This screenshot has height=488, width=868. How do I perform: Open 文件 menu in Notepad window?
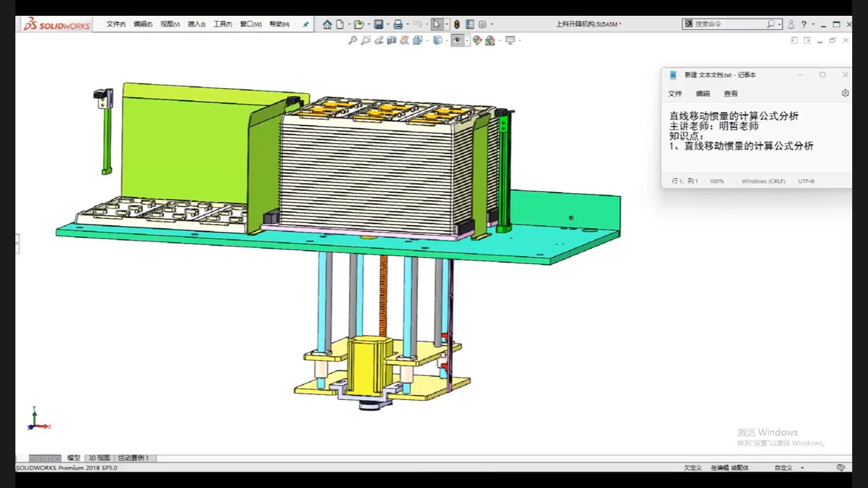[x=675, y=94]
